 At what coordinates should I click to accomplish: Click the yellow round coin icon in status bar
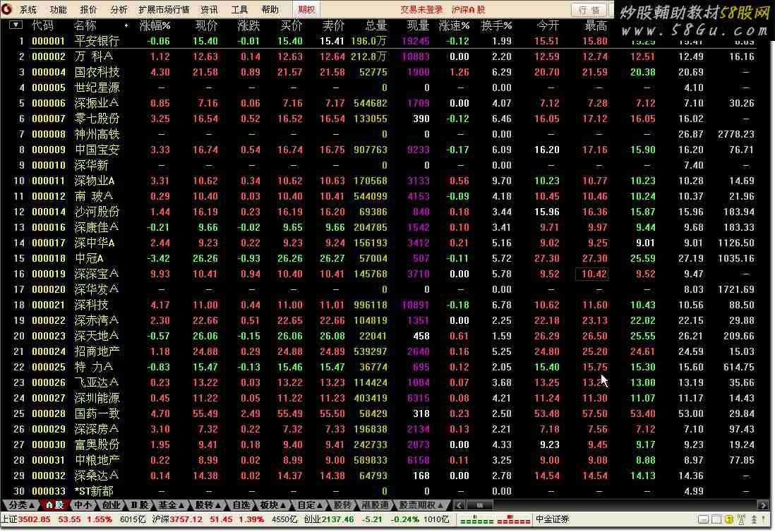(x=729, y=519)
